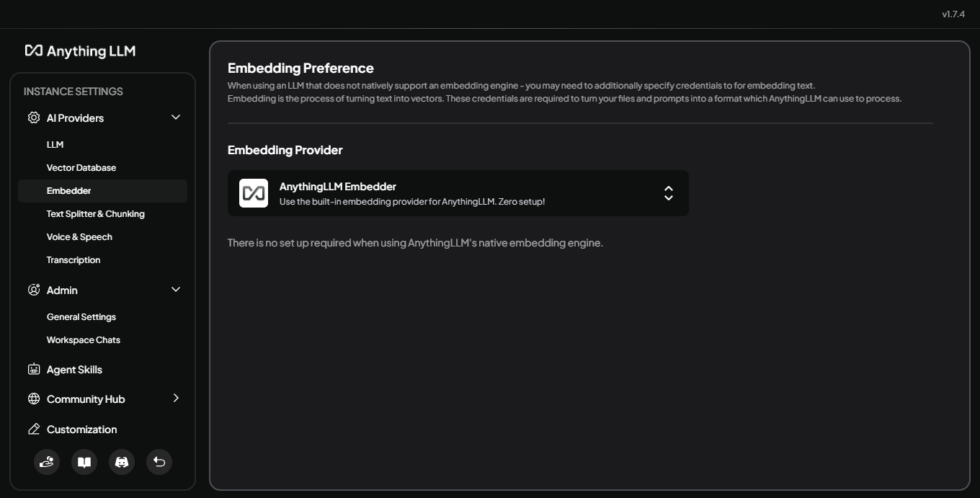This screenshot has height=498, width=980.
Task: Open the Discord community icon
Action: pos(122,462)
